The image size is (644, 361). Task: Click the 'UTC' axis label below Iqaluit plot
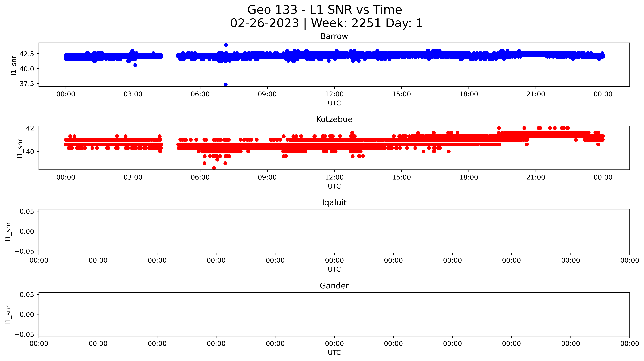click(334, 270)
